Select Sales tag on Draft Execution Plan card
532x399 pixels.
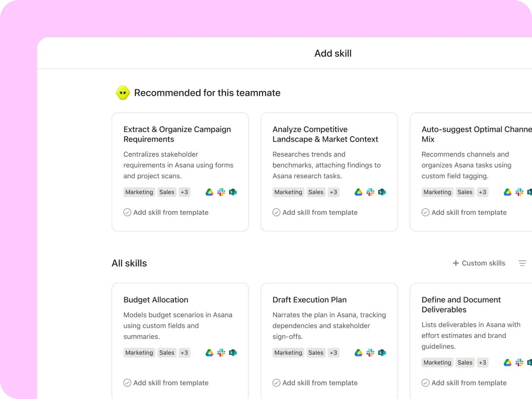pyautogui.click(x=316, y=353)
